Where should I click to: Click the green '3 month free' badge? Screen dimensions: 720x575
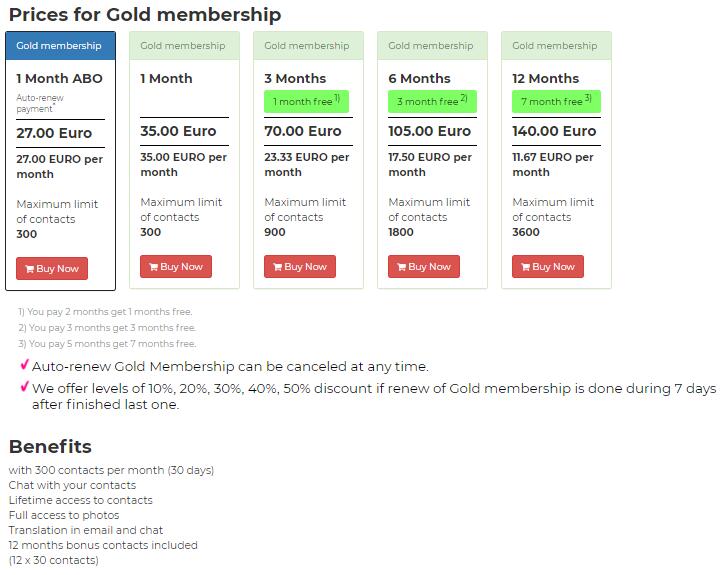433,101
